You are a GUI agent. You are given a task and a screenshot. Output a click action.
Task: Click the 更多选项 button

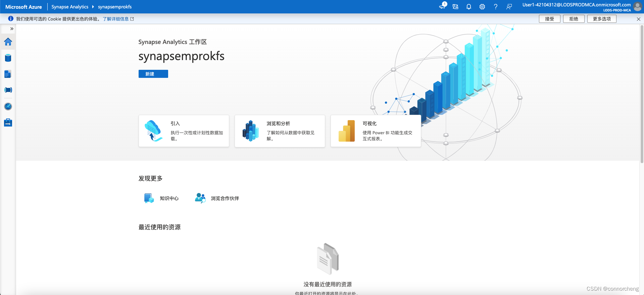tap(602, 19)
